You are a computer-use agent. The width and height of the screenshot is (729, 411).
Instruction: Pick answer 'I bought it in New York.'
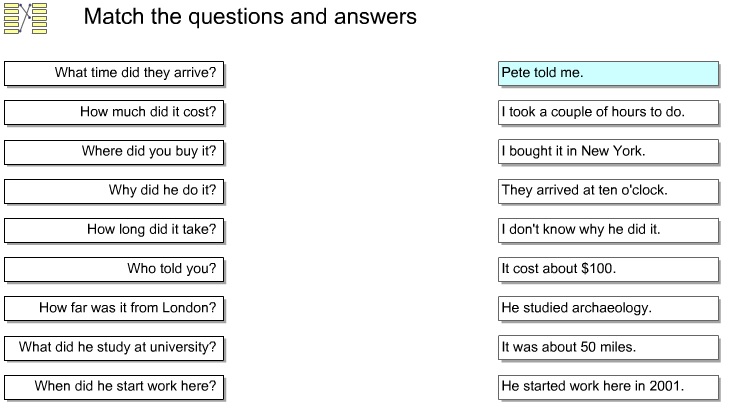(x=608, y=152)
